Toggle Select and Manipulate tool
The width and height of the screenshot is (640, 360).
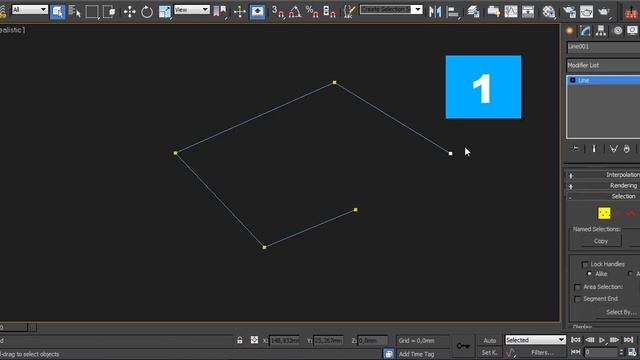coord(240,11)
